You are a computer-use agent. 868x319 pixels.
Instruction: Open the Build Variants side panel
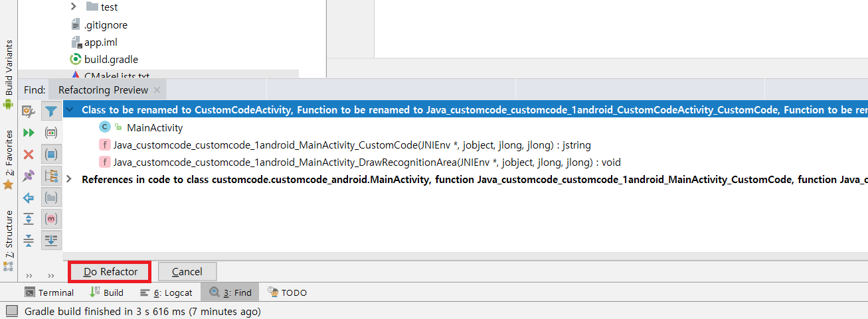tap(9, 74)
